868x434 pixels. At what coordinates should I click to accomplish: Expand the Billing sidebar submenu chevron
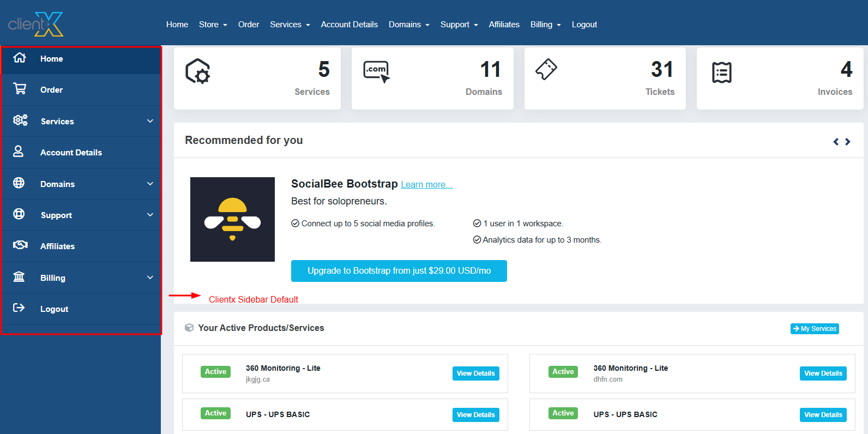click(150, 278)
